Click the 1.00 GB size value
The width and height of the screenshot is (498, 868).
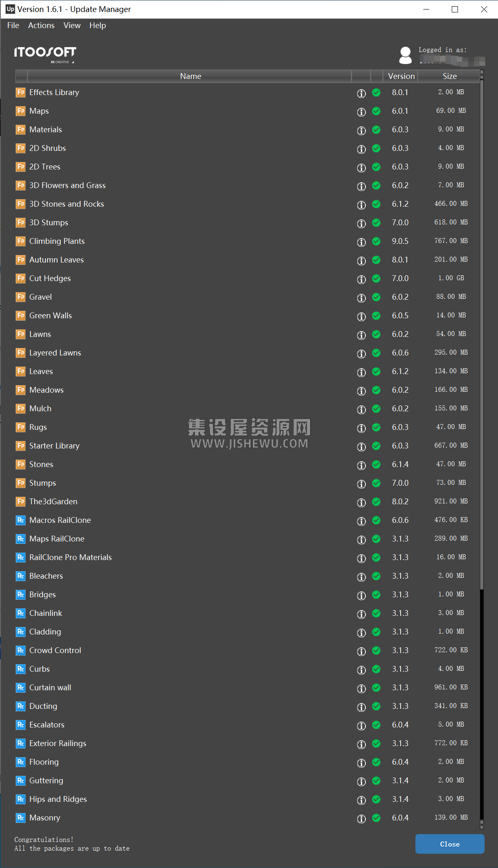pyautogui.click(x=451, y=278)
